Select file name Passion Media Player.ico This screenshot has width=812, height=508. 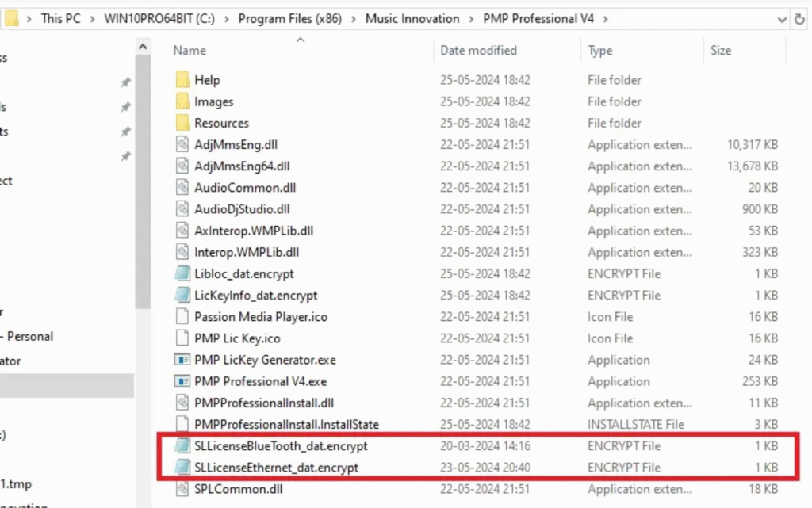[x=261, y=316]
